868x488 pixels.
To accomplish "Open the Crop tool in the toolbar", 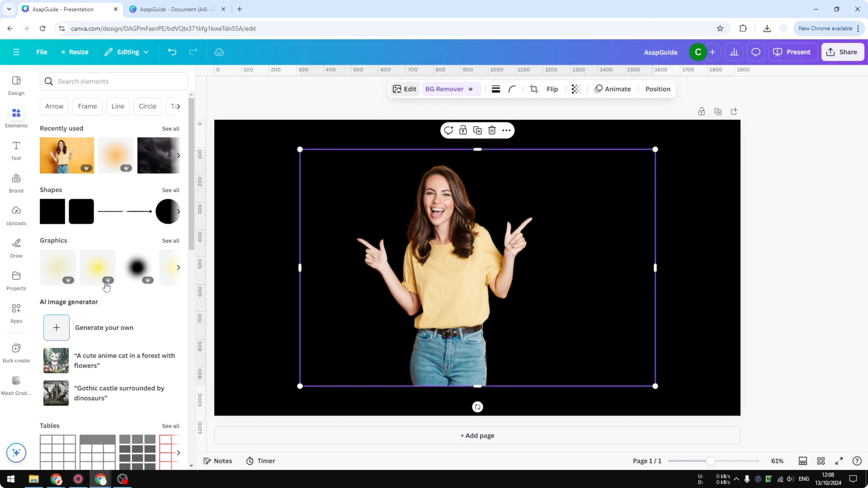I will point(534,89).
